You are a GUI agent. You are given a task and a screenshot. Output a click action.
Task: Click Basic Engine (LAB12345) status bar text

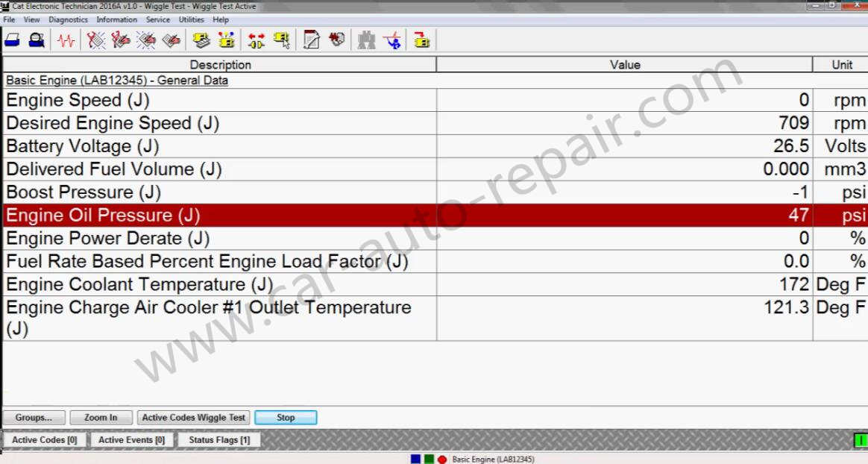(493, 459)
